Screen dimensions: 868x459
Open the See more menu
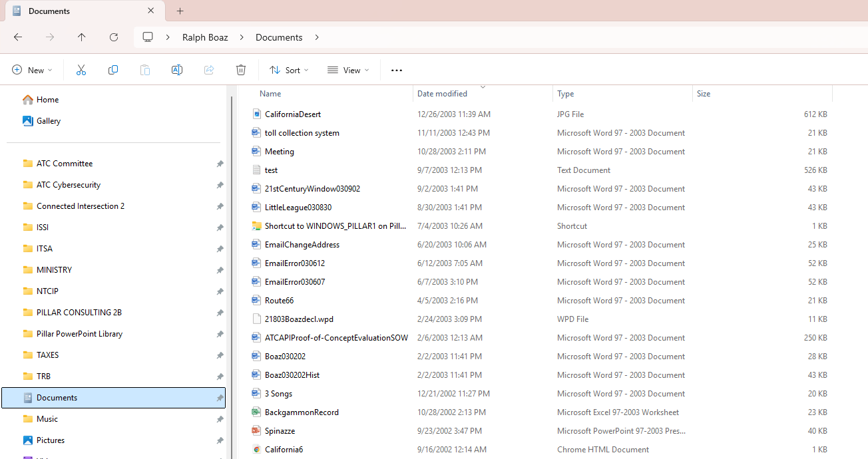point(396,70)
